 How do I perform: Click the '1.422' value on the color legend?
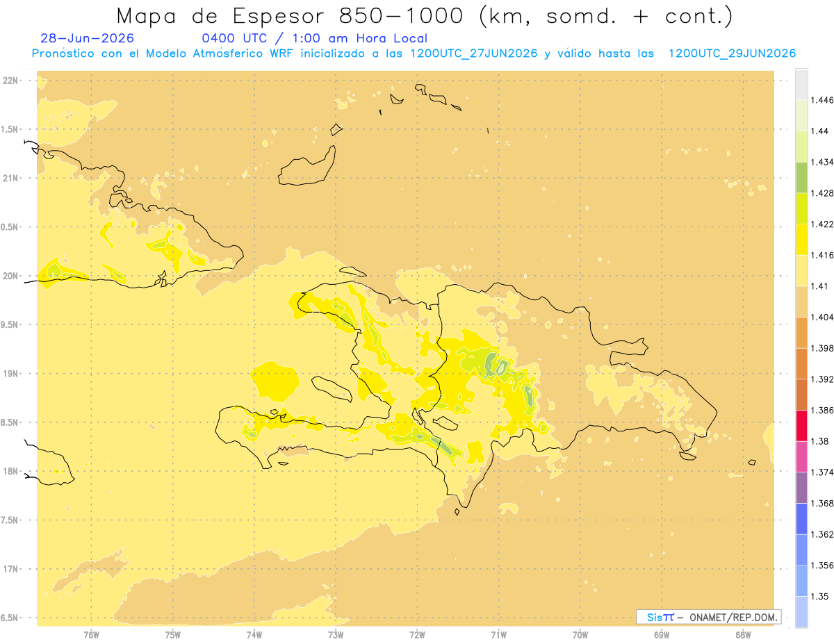tap(823, 224)
